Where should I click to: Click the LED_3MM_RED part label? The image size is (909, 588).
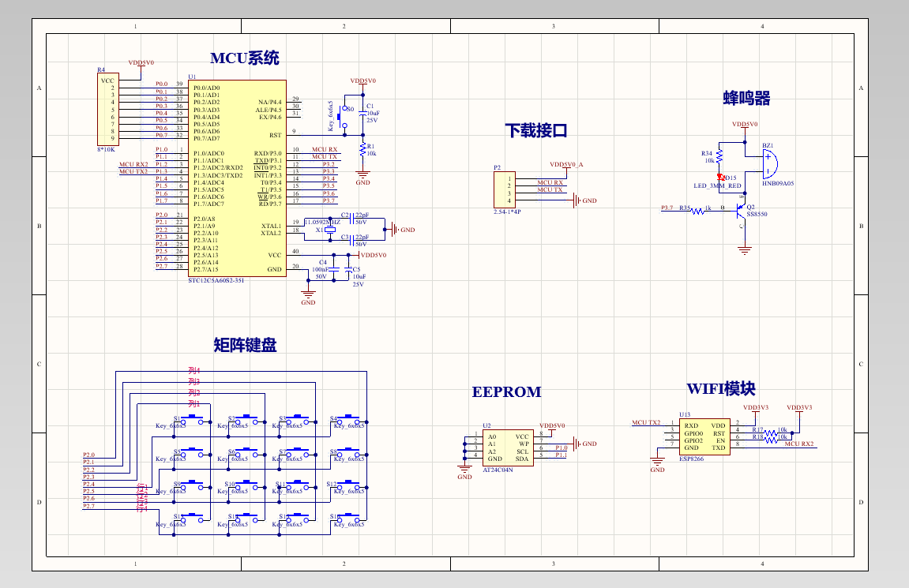718,186
